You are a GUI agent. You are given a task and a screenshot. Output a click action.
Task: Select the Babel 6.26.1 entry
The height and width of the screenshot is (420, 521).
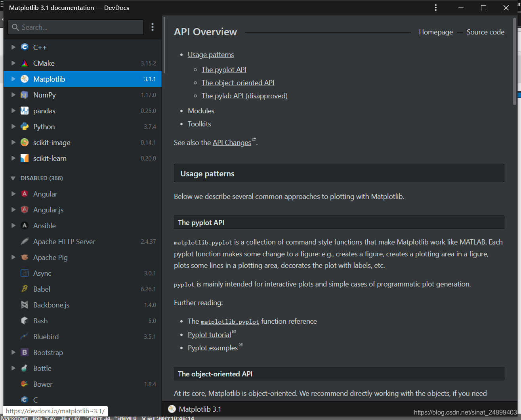tap(82, 289)
